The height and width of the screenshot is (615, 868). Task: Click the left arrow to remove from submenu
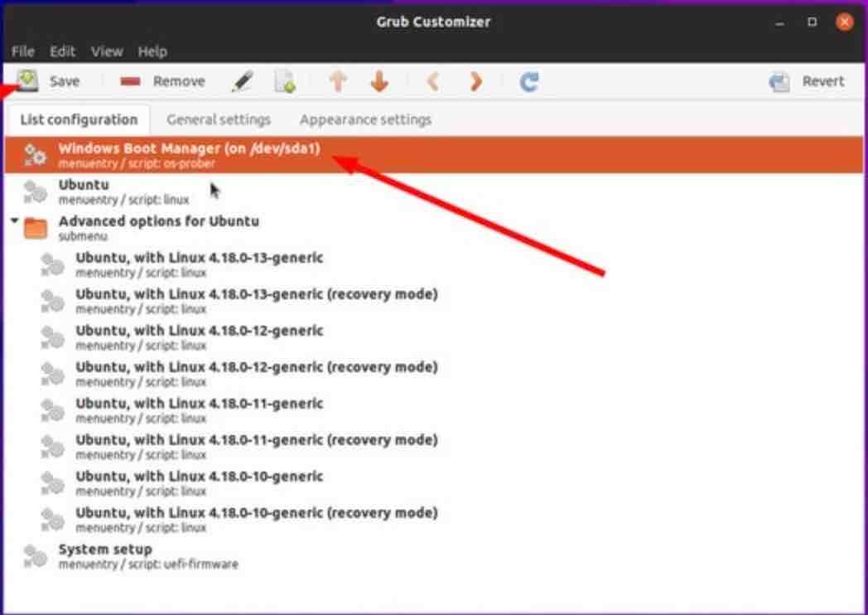tap(433, 81)
